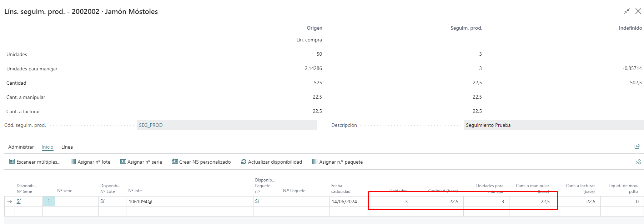This screenshot has height=224, width=644.
Task: Close the Líns. seguim. prod. window
Action: pos(638,11)
